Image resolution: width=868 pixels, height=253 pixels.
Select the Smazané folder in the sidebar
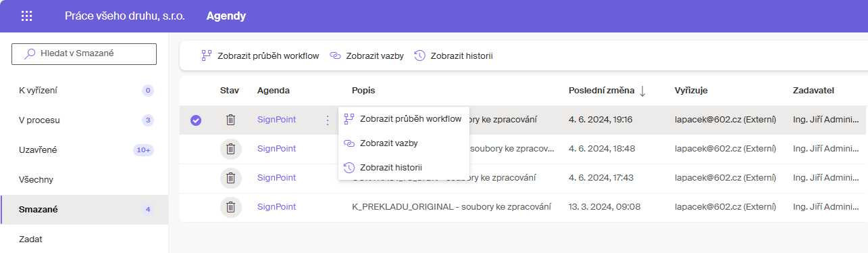click(x=84, y=210)
